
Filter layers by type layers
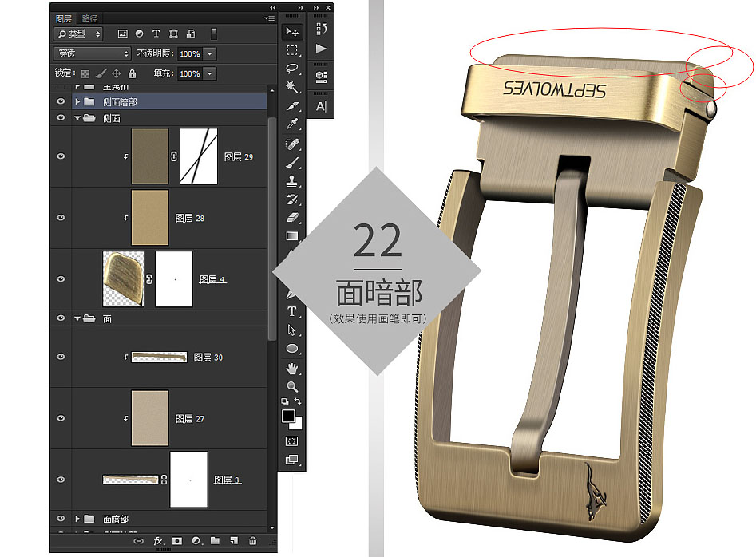156,34
